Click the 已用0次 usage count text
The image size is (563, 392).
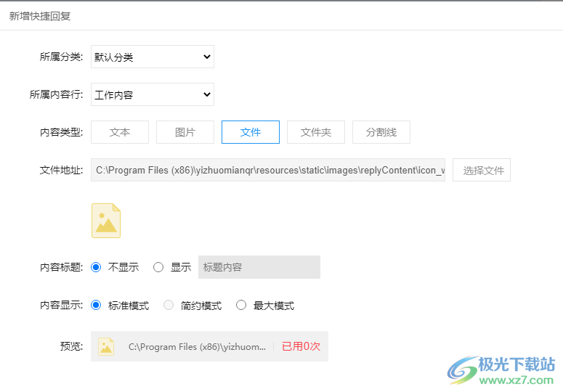point(301,346)
